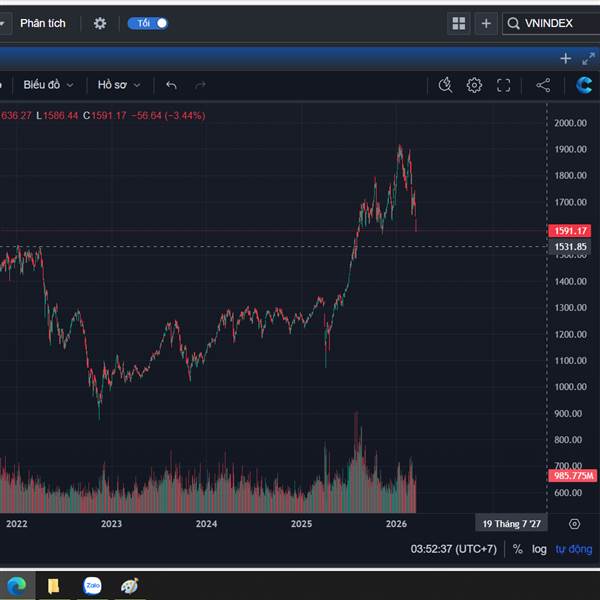The image size is (600, 600).
Task: Open time axis settings target icon
Action: tap(574, 524)
